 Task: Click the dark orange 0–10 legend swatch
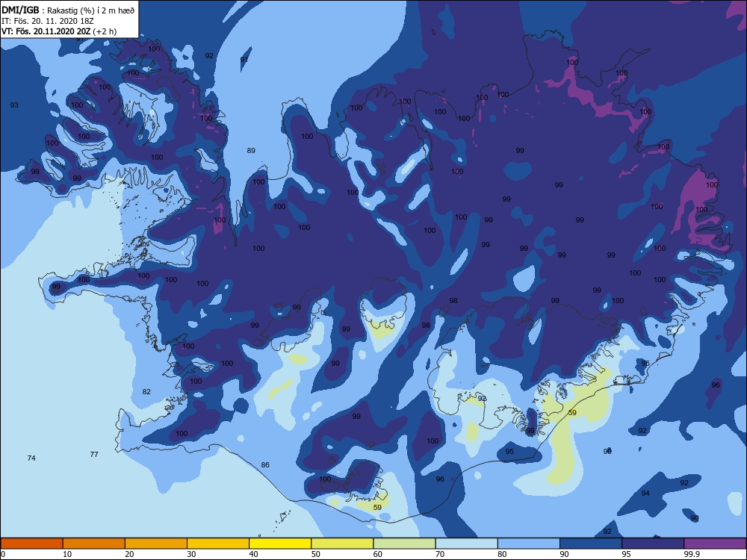31,544
